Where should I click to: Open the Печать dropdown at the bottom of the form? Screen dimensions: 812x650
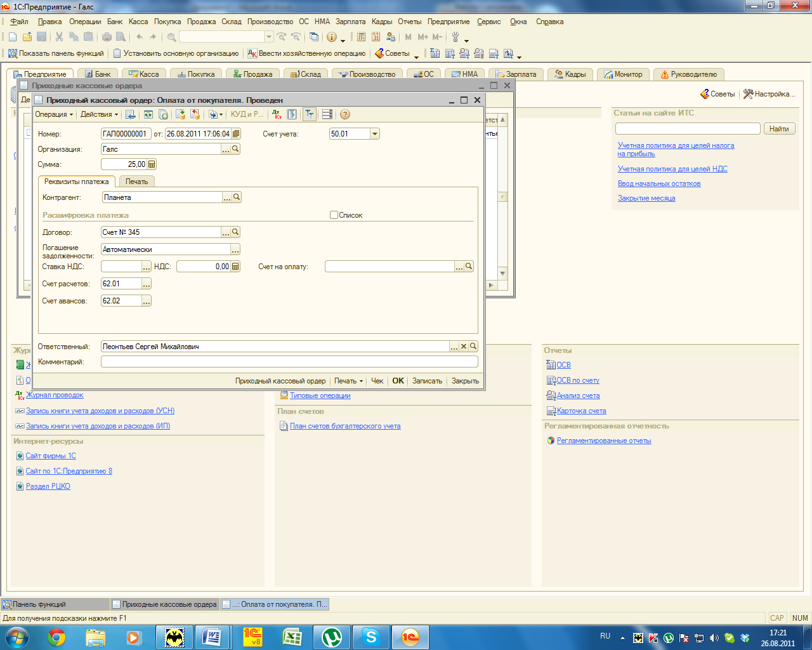(x=348, y=381)
